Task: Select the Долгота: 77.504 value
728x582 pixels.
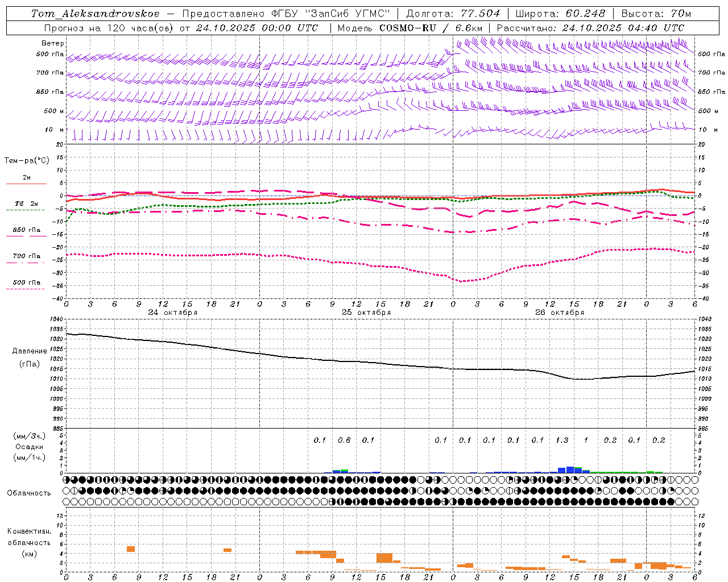Action: (453, 14)
